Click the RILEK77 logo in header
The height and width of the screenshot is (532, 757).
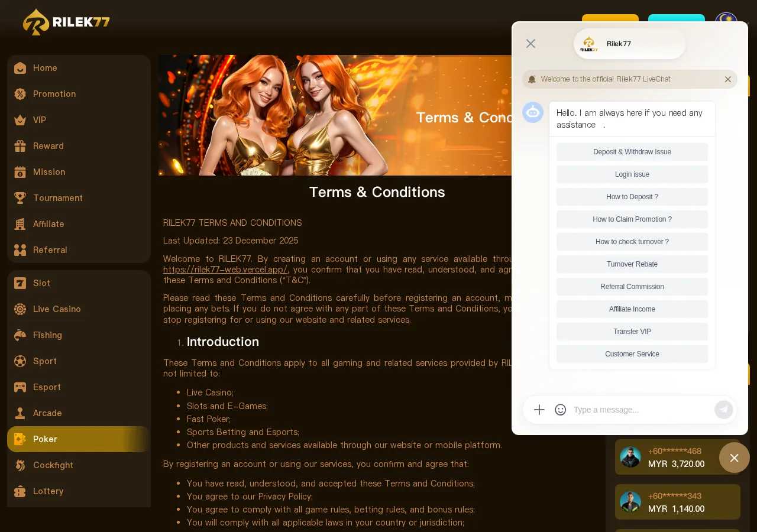(66, 22)
